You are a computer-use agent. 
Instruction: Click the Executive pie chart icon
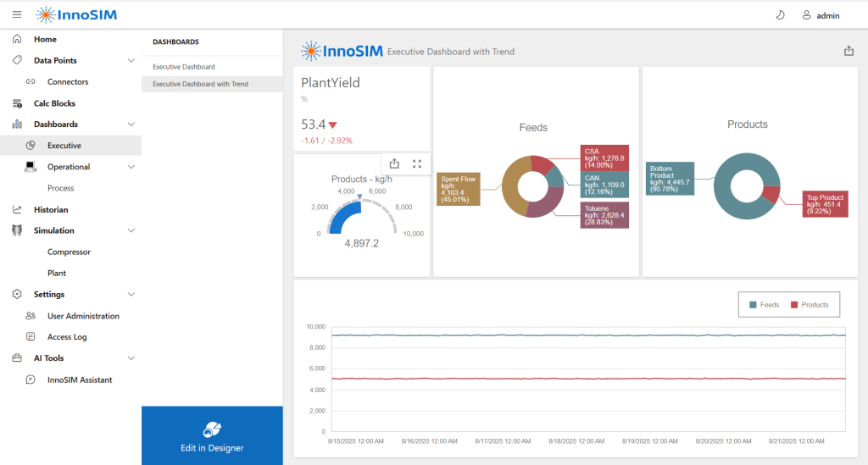[x=31, y=145]
